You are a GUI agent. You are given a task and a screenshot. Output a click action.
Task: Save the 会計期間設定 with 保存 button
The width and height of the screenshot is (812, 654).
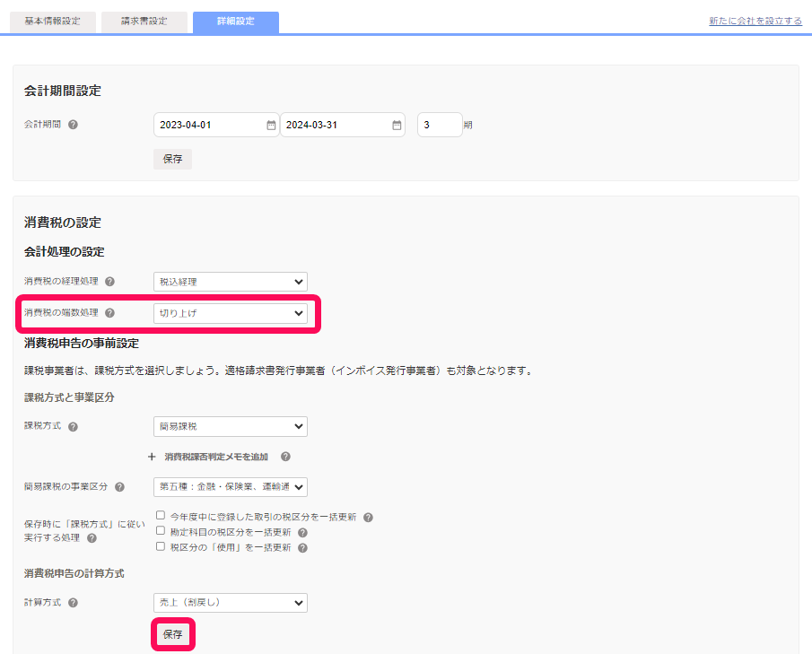tap(172, 159)
